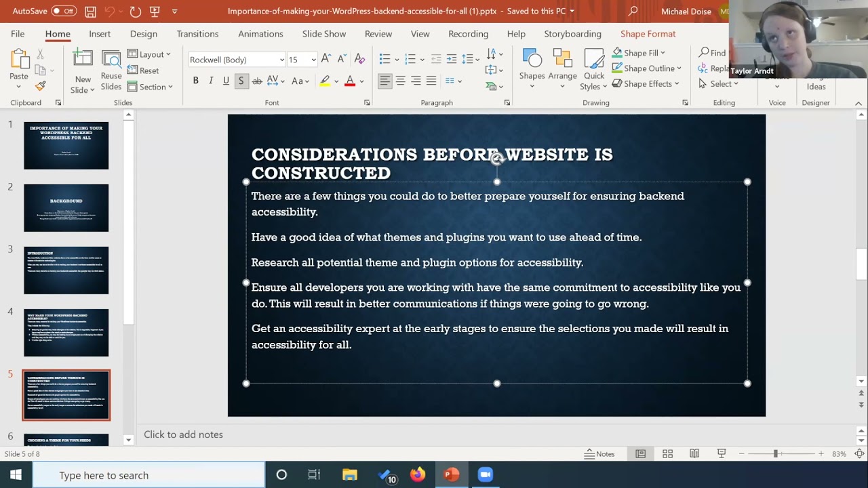Open the Arrange menu

tap(562, 68)
